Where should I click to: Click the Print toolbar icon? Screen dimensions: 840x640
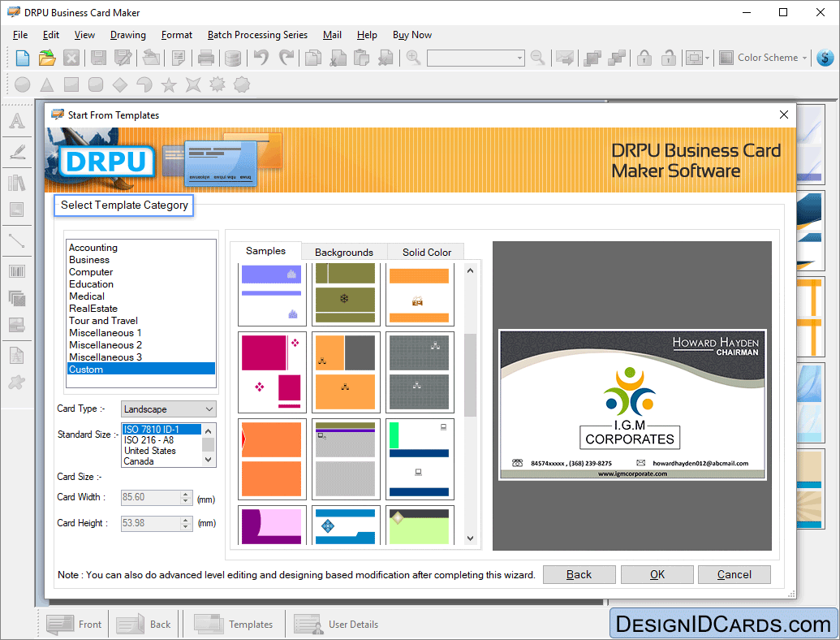205,58
